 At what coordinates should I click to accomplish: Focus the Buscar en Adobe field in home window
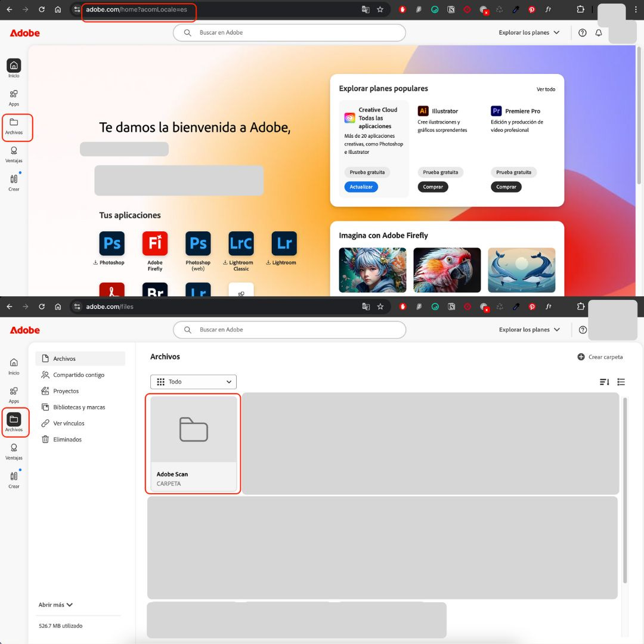pyautogui.click(x=290, y=32)
